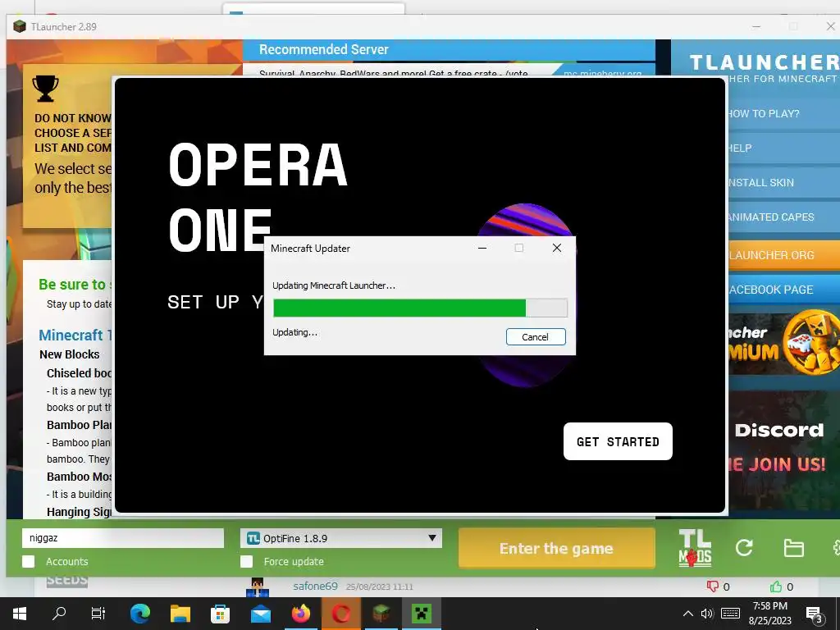The width and height of the screenshot is (840, 630).
Task: Open the HELP sidebar item
Action: pyautogui.click(x=783, y=148)
